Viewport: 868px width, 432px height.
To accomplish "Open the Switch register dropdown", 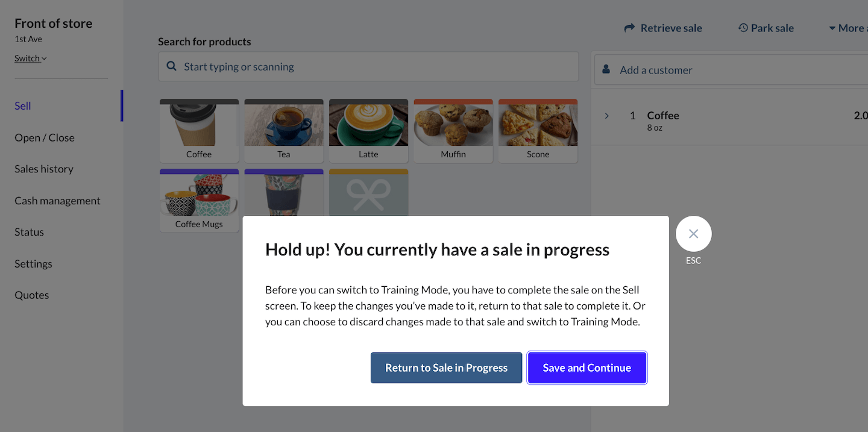I will tap(30, 58).
